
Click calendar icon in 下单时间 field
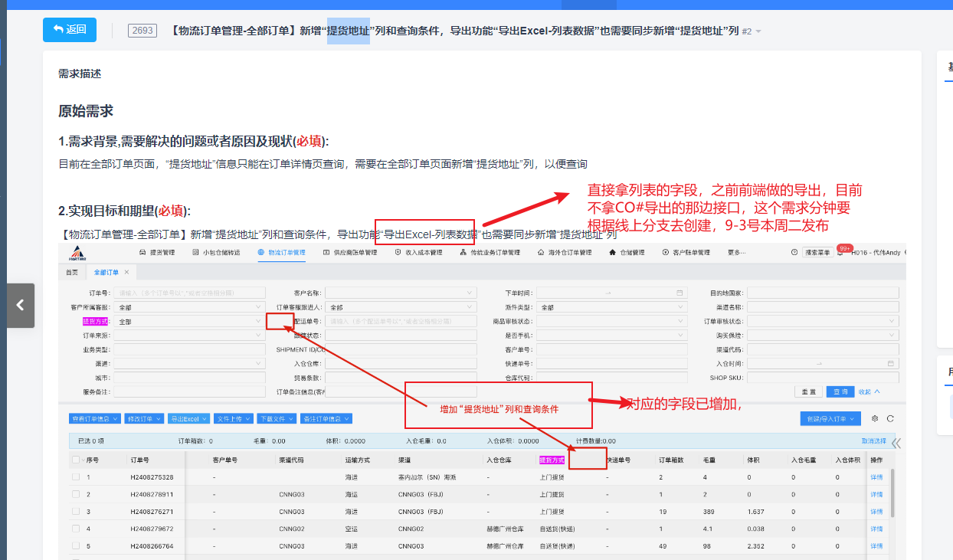tap(680, 293)
